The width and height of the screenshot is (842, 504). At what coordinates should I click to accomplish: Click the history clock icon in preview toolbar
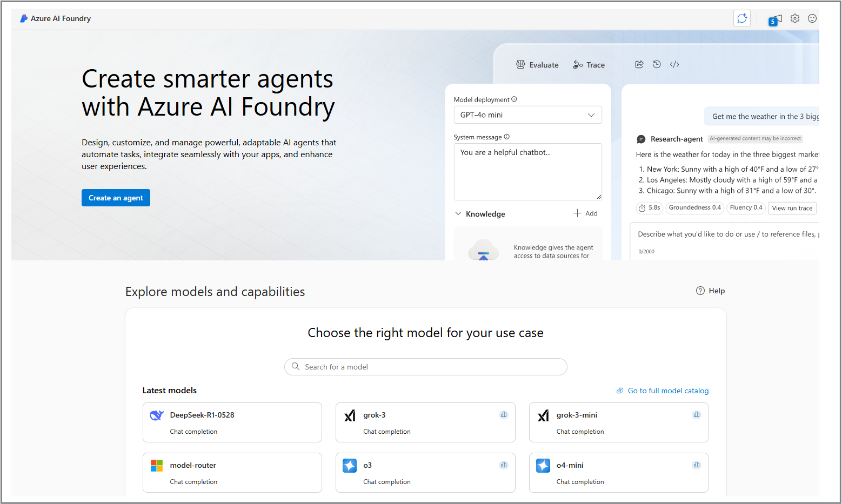point(657,64)
